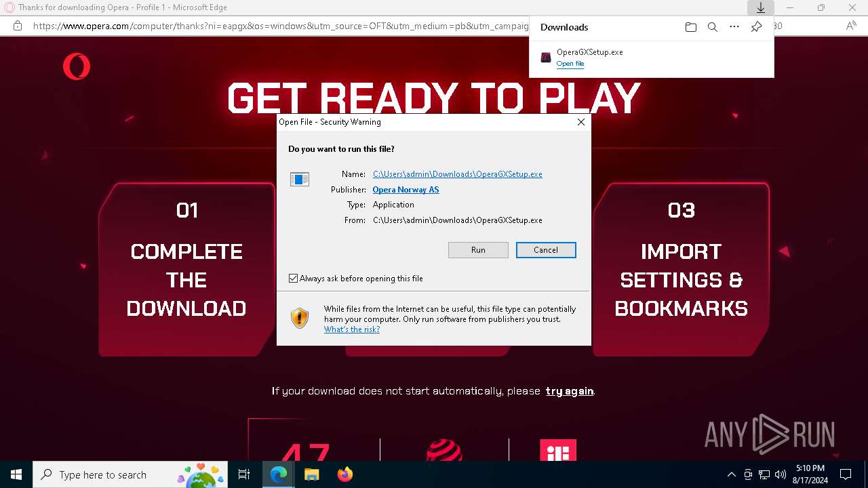Open the notification center icon
Image resolution: width=868 pixels, height=488 pixels.
(x=846, y=474)
